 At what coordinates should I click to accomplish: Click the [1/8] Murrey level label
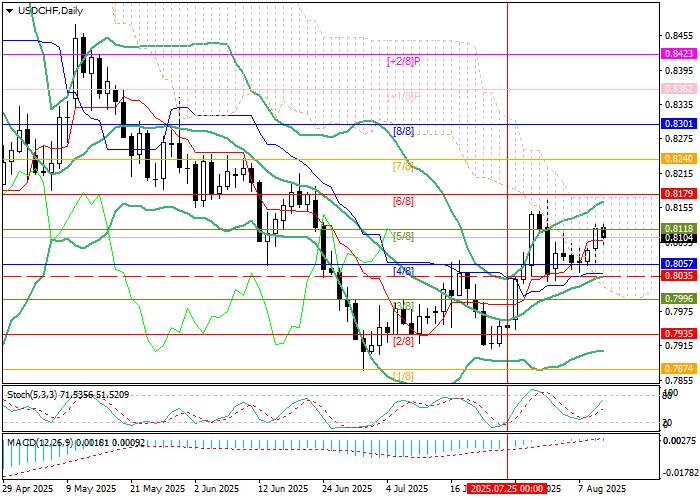pos(403,376)
